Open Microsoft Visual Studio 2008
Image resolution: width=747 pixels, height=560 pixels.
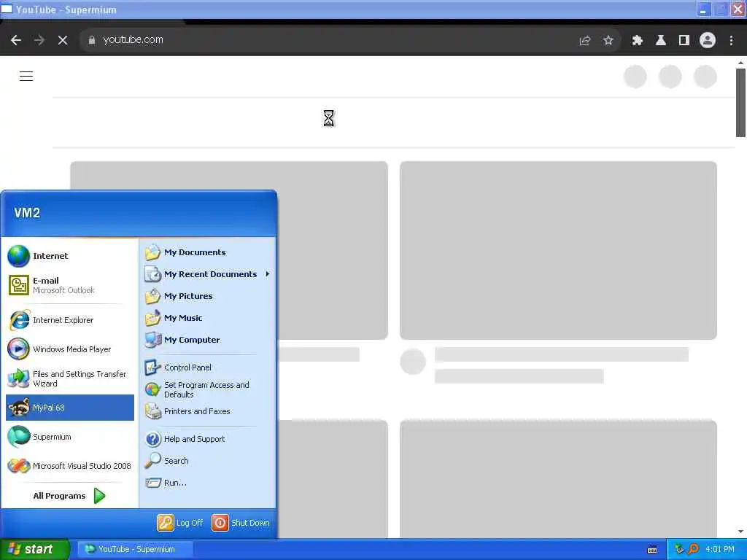pos(69,466)
